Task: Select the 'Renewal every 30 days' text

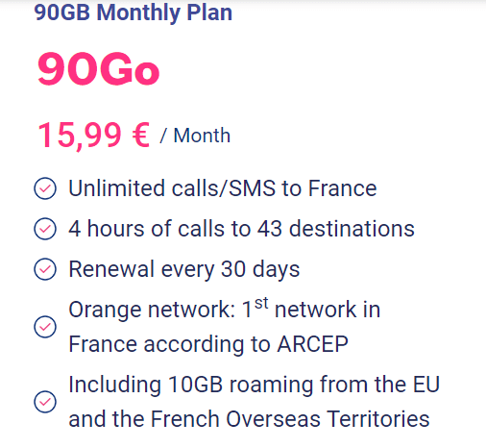Action: tap(184, 270)
